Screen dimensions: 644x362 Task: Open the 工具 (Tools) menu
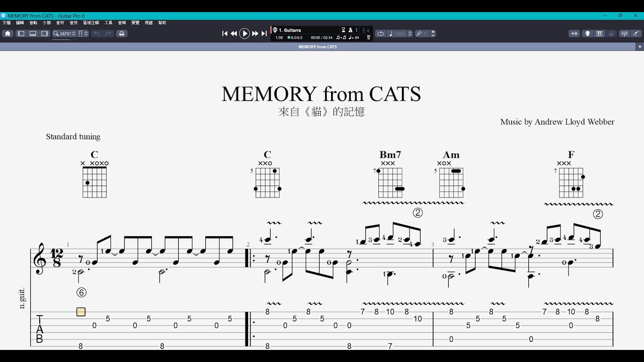point(108,23)
